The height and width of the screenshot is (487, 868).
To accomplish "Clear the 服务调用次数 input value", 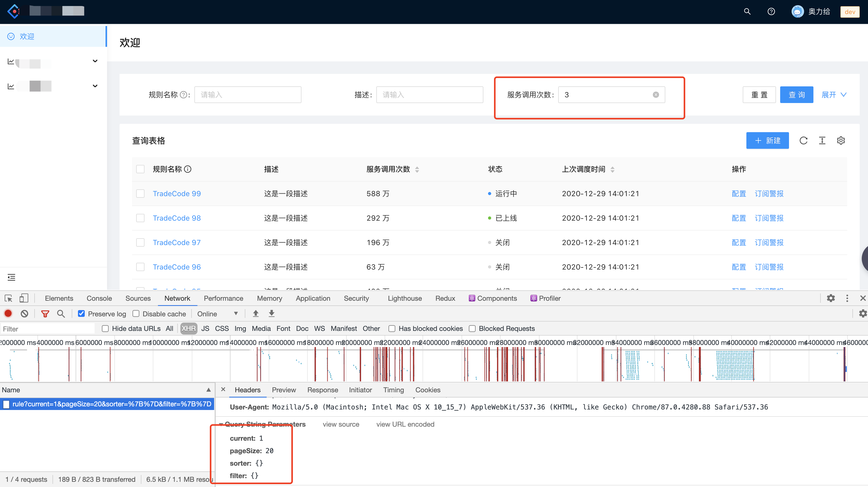I will tap(655, 94).
